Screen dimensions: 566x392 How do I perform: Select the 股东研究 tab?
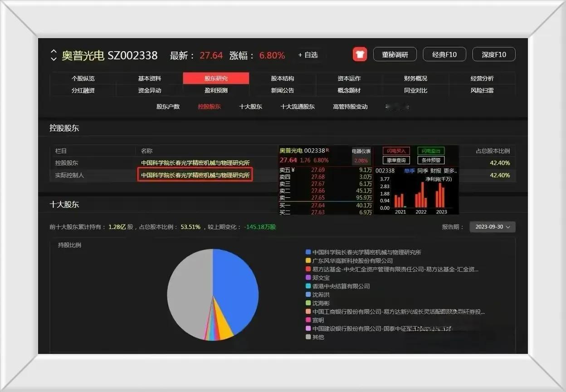(216, 78)
